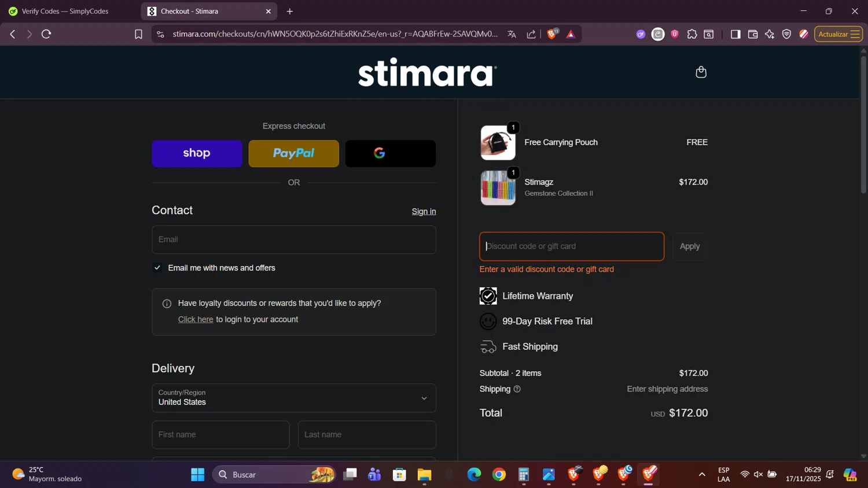Open Brave Shields lion icon
The width and height of the screenshot is (868, 488).
tap(552, 34)
